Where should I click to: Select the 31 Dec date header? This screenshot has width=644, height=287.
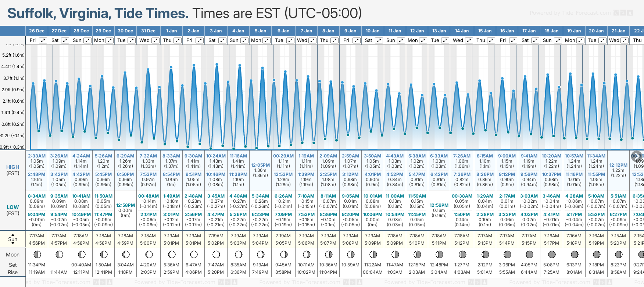click(x=148, y=31)
